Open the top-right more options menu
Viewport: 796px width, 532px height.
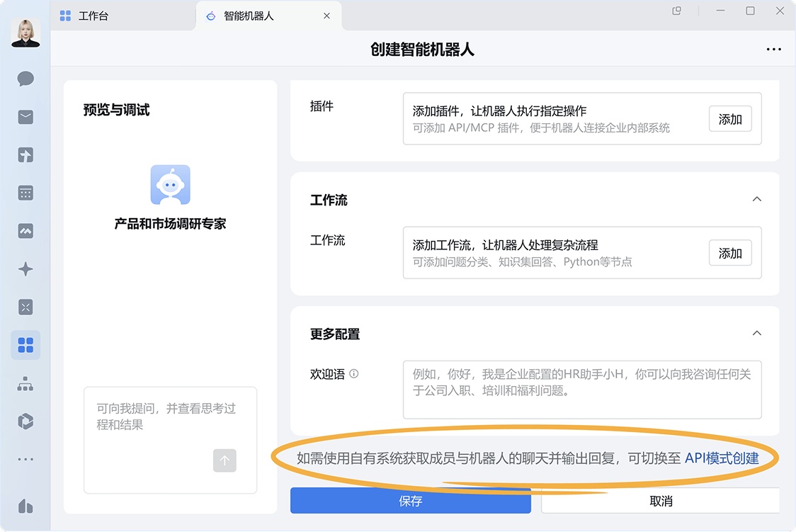pyautogui.click(x=773, y=49)
